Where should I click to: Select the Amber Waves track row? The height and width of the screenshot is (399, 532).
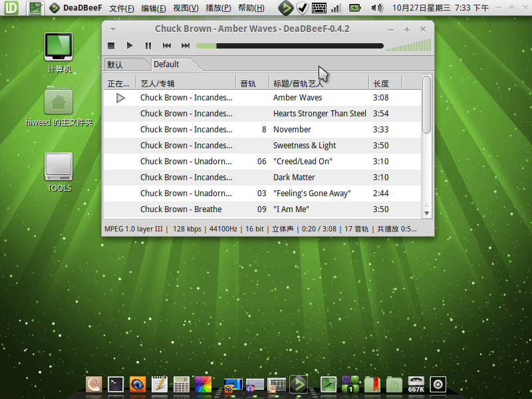click(x=262, y=98)
